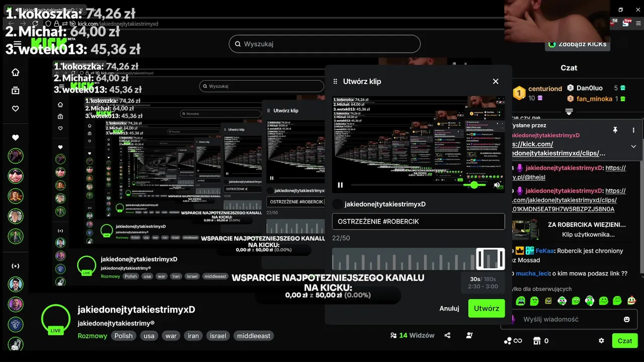Select the middleeast tag
The height and width of the screenshot is (362, 644).
(254, 336)
